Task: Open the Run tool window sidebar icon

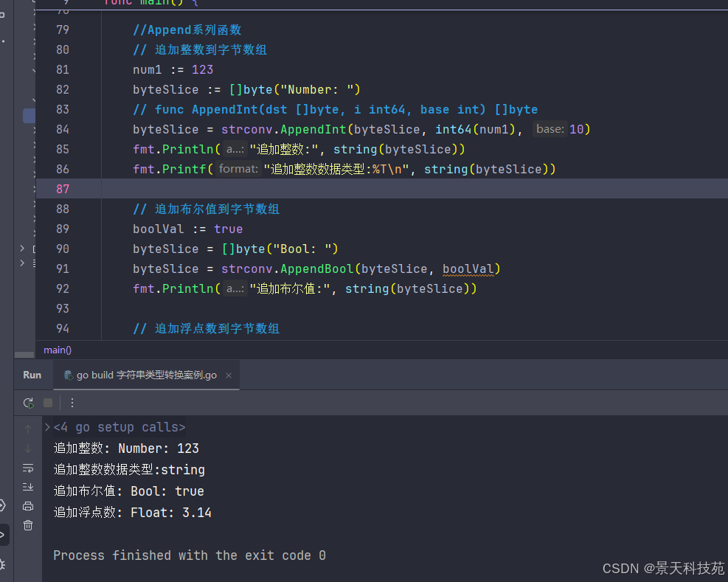Action: pyautogui.click(x=2, y=535)
